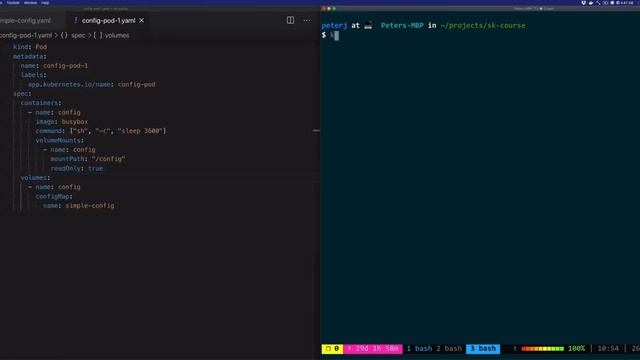This screenshot has height=360, width=640.
Task: Click the 'spec:' line in the editor
Action: pos(22,94)
